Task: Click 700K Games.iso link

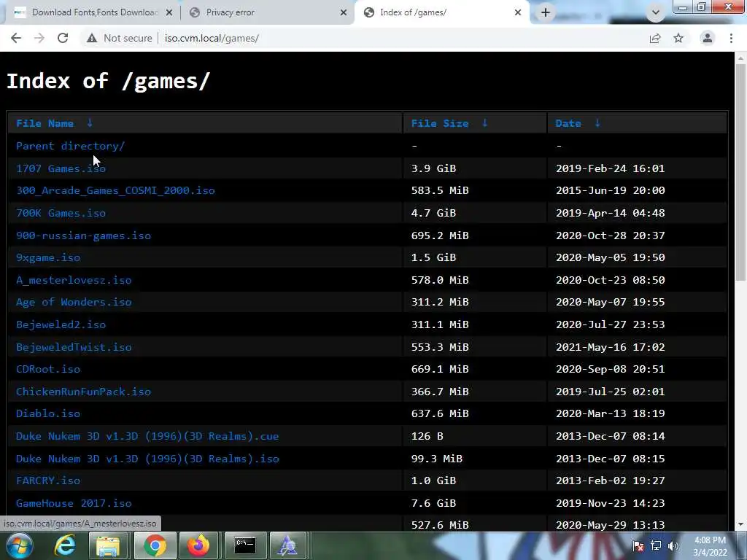Action: [x=61, y=213]
